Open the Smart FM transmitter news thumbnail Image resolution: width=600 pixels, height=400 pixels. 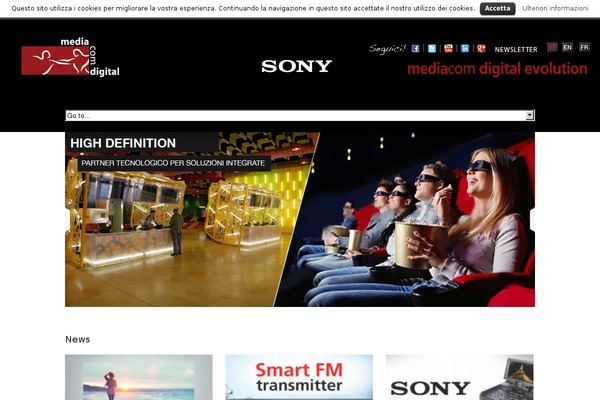(x=299, y=377)
